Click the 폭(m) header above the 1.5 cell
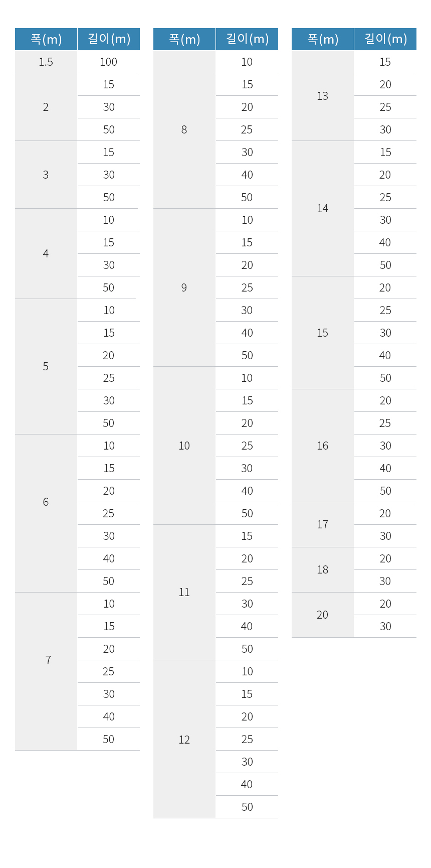431x868 pixels. point(46,39)
